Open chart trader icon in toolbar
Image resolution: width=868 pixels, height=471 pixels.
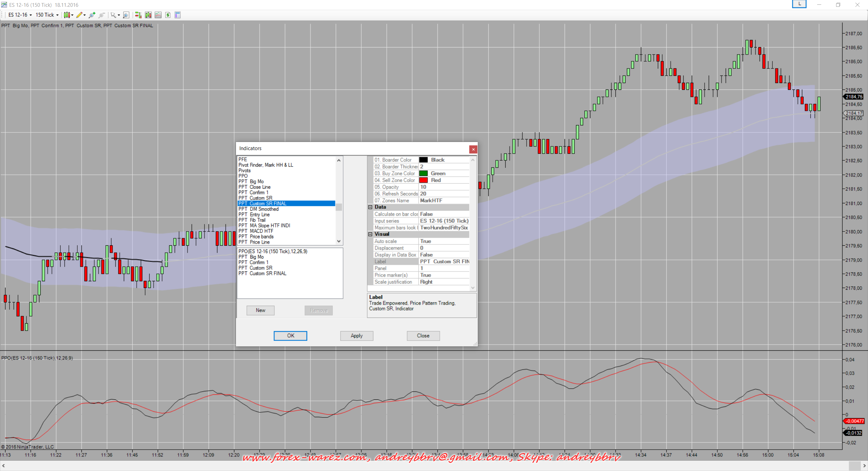point(138,15)
